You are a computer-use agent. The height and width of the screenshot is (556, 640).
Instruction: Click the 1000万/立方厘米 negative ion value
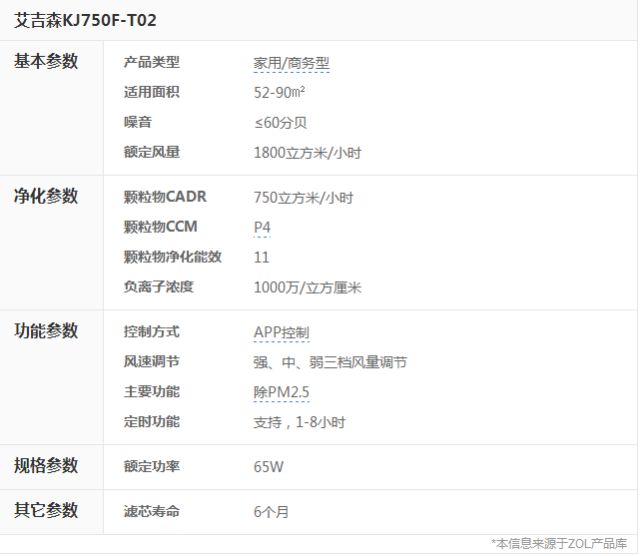click(x=307, y=288)
